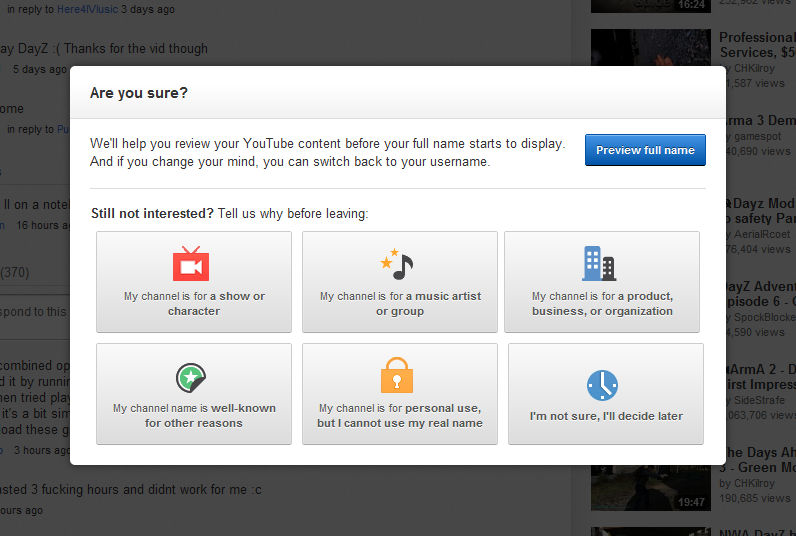Open the Here4Music user link in background
Viewport: 796px width, 536px height.
(87, 9)
